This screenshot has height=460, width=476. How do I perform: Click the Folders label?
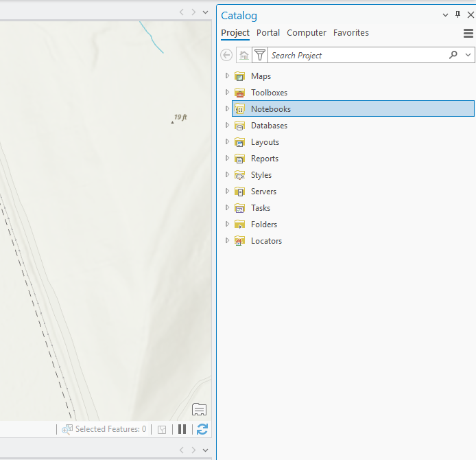(264, 224)
